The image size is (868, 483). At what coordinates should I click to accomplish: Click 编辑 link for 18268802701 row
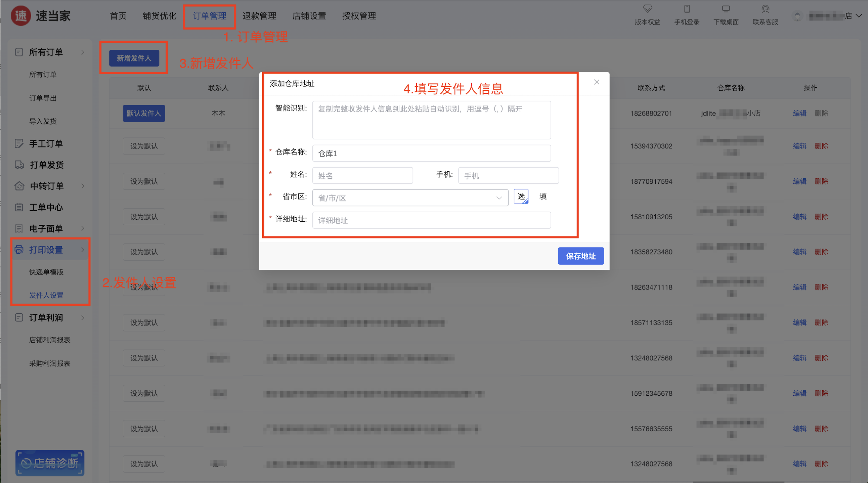point(799,114)
